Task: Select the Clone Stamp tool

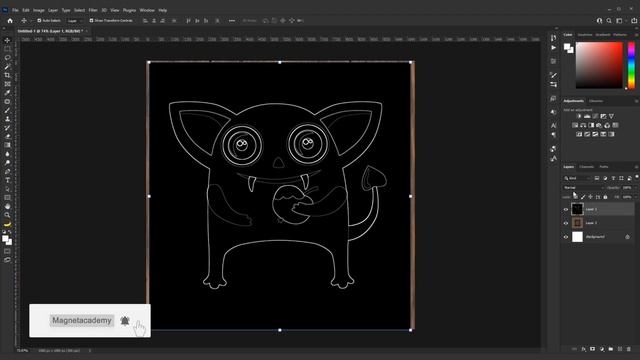Action: pyautogui.click(x=7, y=119)
